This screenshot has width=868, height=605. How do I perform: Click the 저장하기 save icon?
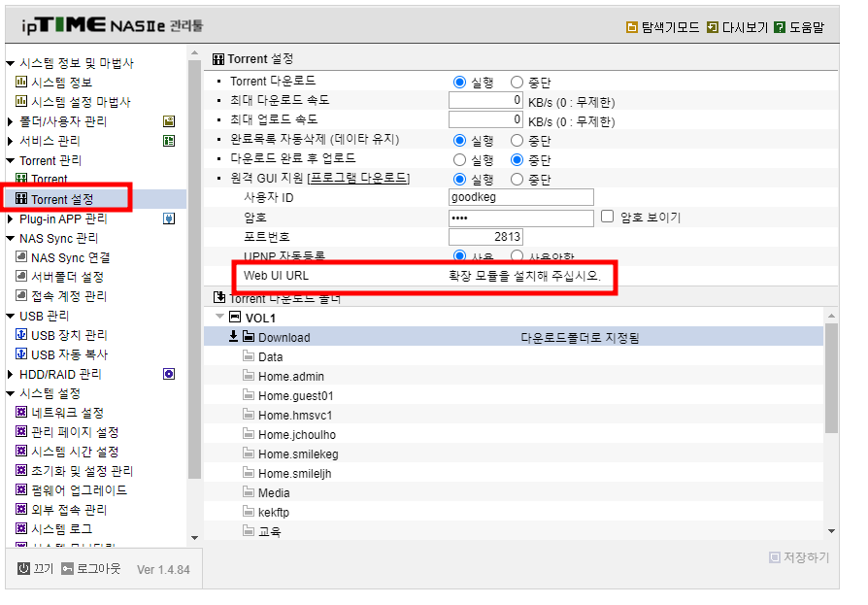click(775, 557)
